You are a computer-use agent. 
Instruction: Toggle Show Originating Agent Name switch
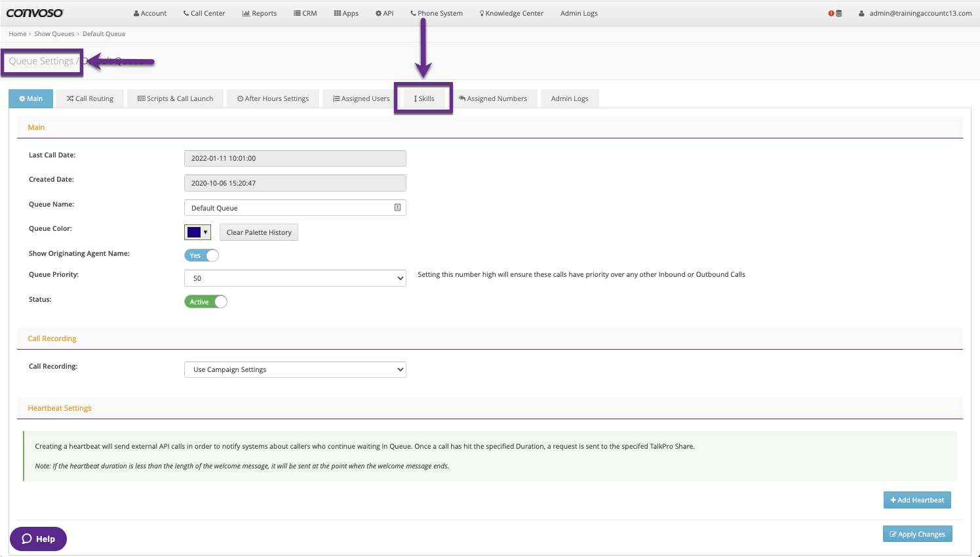pos(201,255)
